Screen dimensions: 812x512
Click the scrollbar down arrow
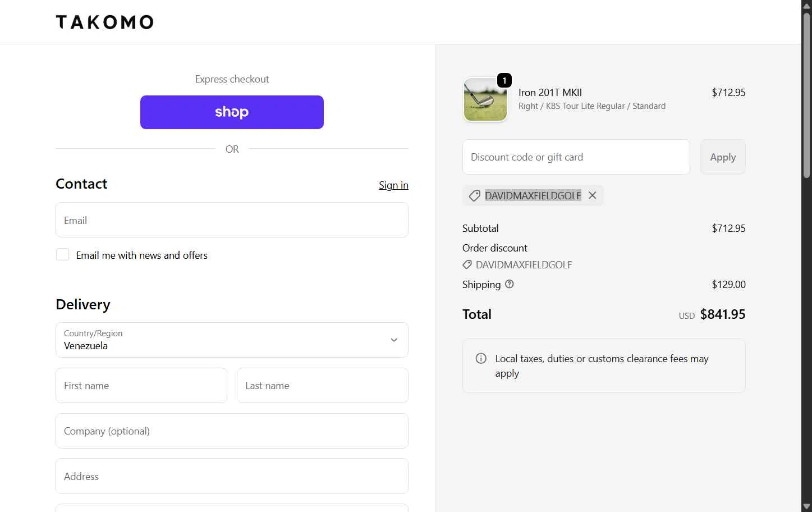tap(806, 507)
